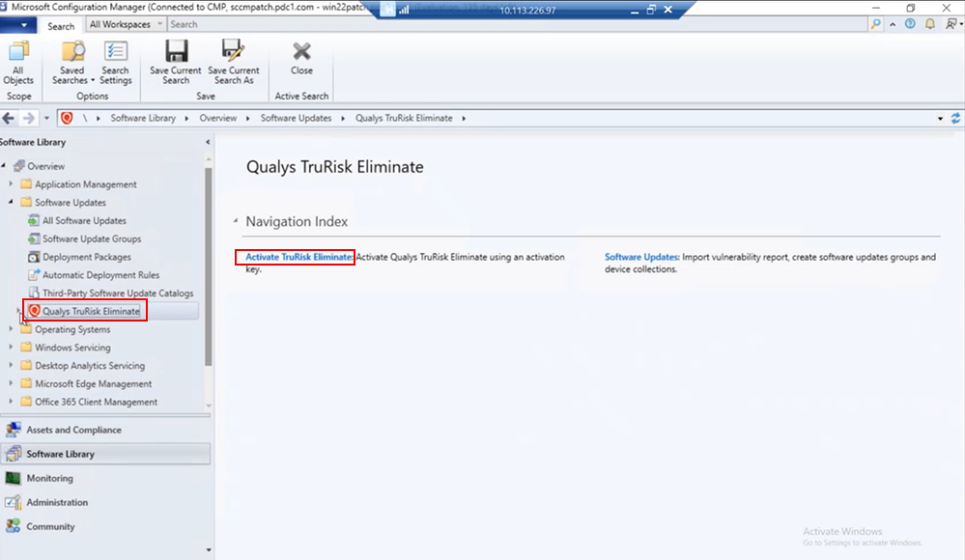The image size is (965, 560).
Task: Open the Monitoring workspace
Action: click(x=49, y=478)
